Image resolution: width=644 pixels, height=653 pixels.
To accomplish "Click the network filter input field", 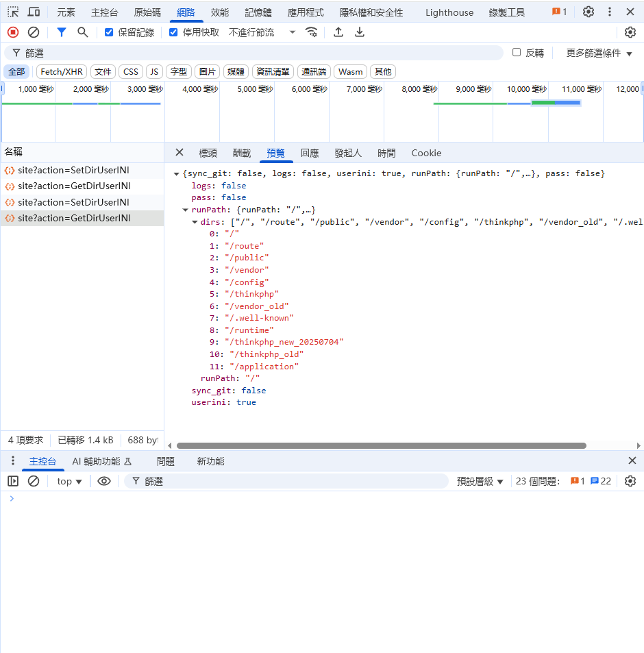I will coord(253,53).
